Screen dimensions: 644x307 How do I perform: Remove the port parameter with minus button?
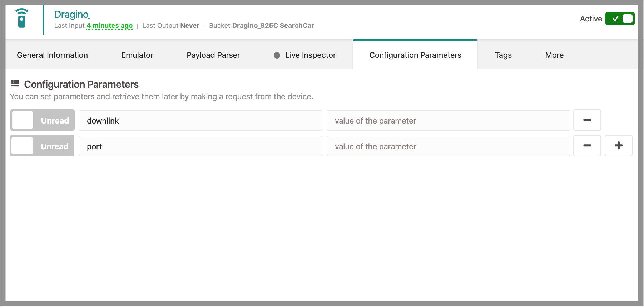click(x=587, y=146)
